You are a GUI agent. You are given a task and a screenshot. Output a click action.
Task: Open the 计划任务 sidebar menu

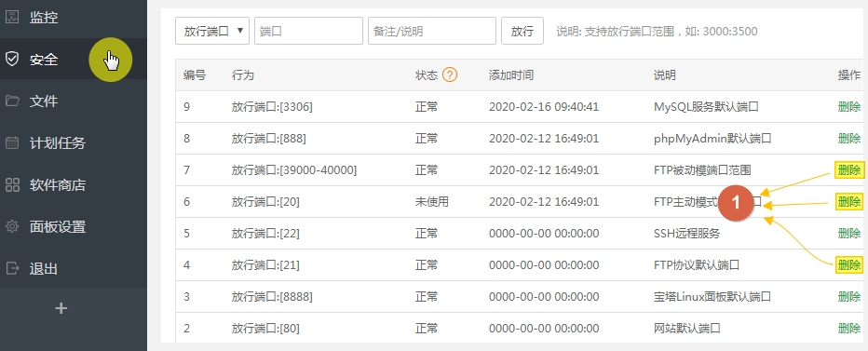(74, 142)
